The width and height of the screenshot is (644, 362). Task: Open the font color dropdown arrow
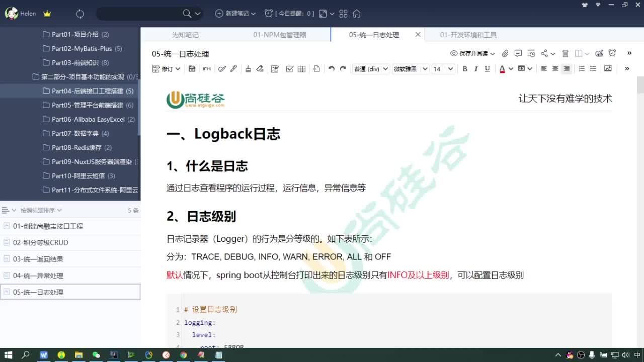511,69
